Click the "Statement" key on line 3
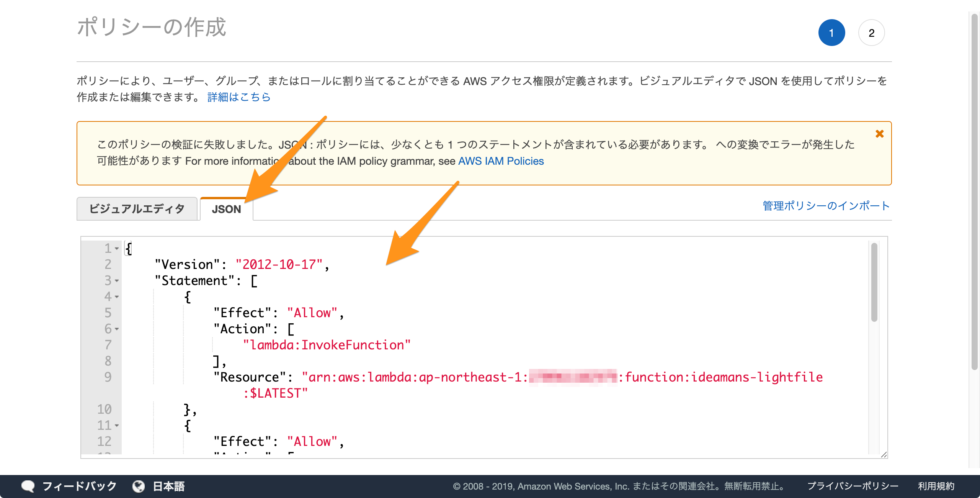This screenshot has width=980, height=498. pos(194,281)
